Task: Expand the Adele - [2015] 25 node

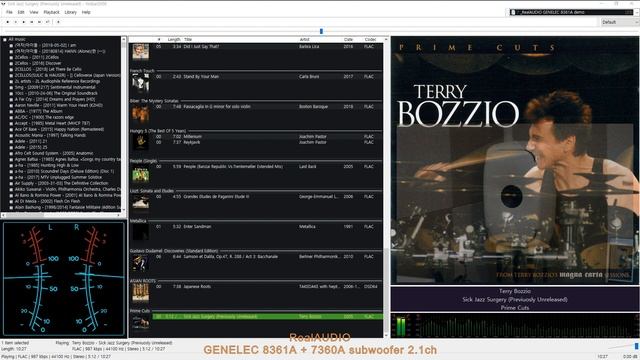Action: pyautogui.click(x=11, y=147)
